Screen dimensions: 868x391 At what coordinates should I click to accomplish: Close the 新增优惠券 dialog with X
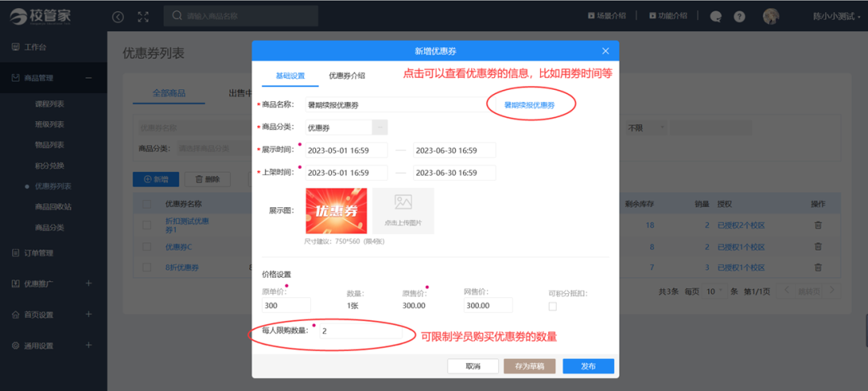[605, 51]
